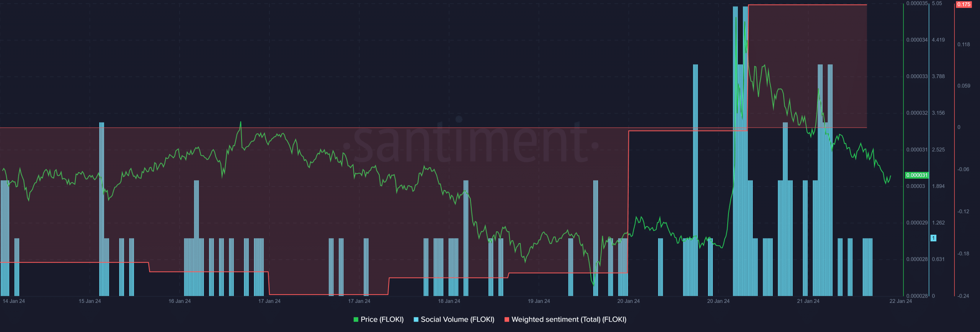Click the -0.18 sentiment axis label

963,253
